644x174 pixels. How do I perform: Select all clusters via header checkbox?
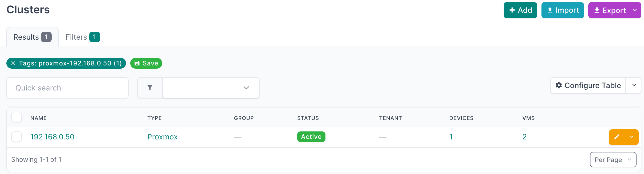click(x=17, y=117)
